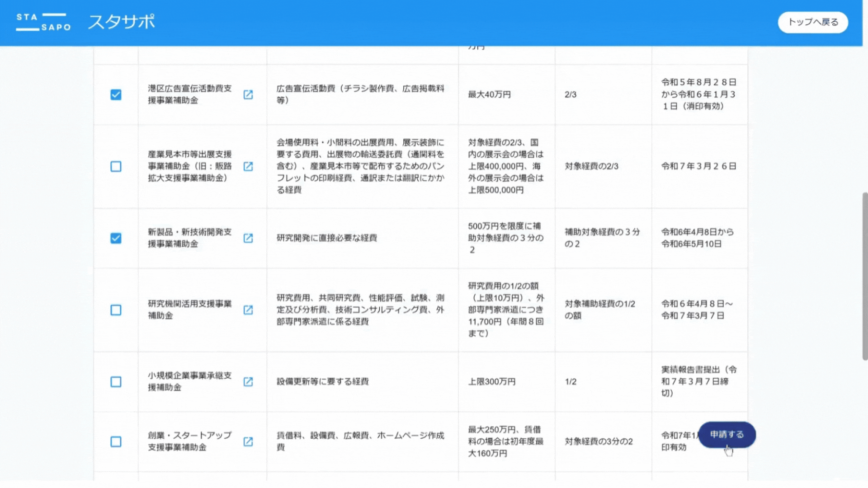Check the 産業見本市等出展支援事業補助金 checkbox
This screenshot has width=868, height=488.
point(116,166)
